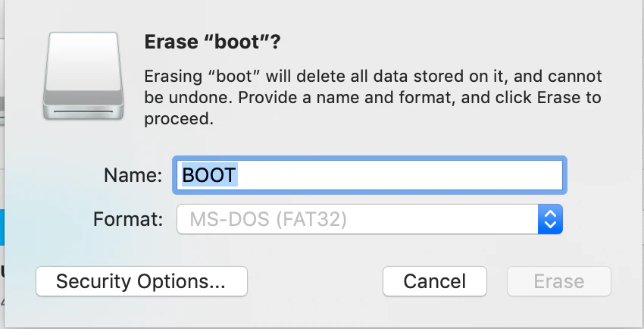
Task: Click blank dialog area between buttons
Action: [x=315, y=281]
